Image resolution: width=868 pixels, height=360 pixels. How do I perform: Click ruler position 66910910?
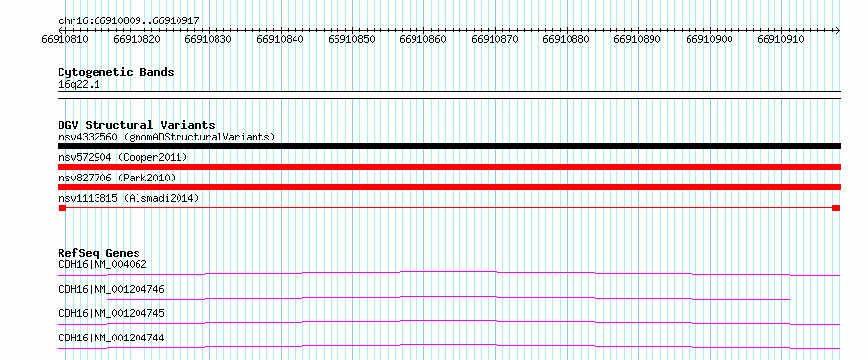pos(781,39)
